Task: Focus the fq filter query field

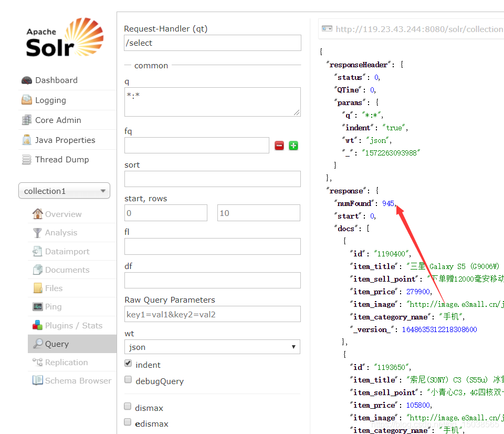Action: (197, 146)
